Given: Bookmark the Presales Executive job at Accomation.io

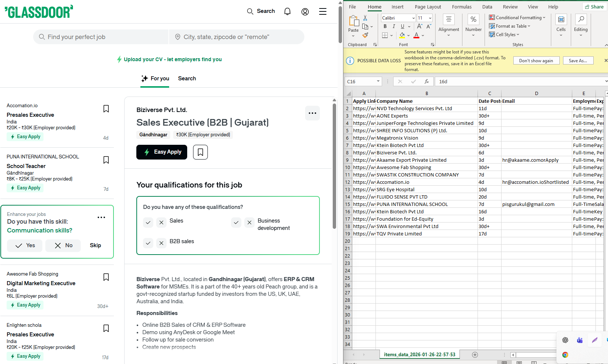Looking at the screenshot, I should 106,109.
